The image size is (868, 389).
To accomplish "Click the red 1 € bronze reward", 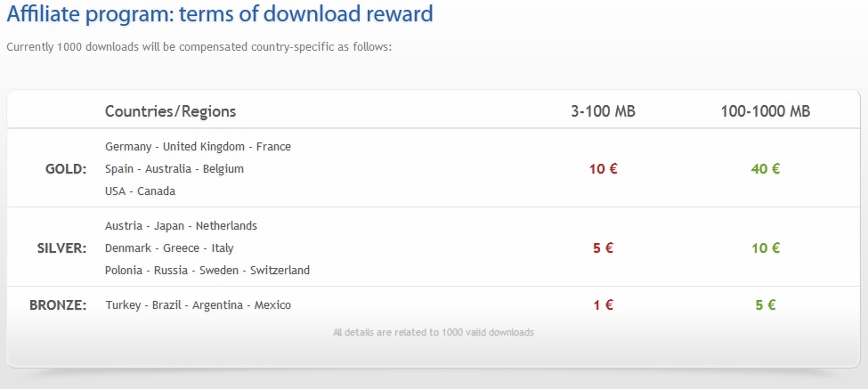I will 603,305.
